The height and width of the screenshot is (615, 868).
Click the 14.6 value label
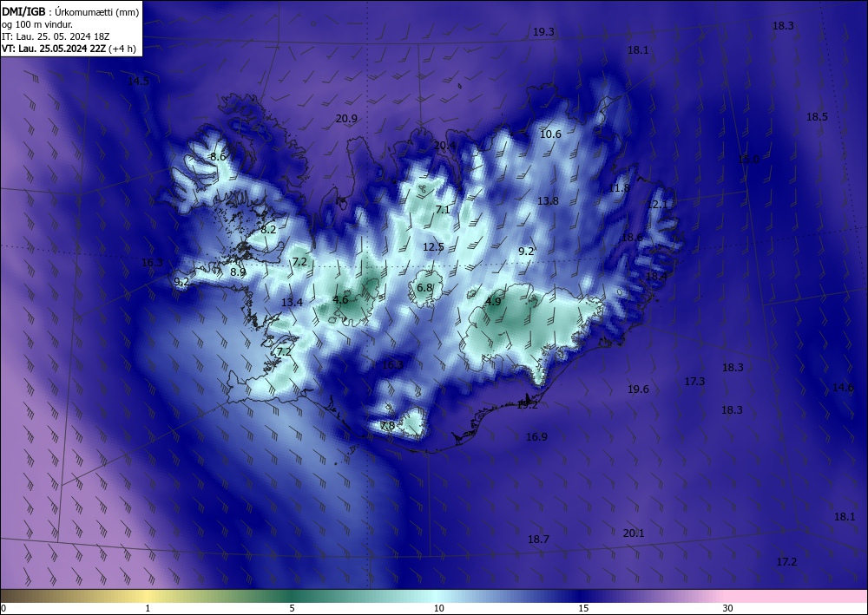coord(843,388)
